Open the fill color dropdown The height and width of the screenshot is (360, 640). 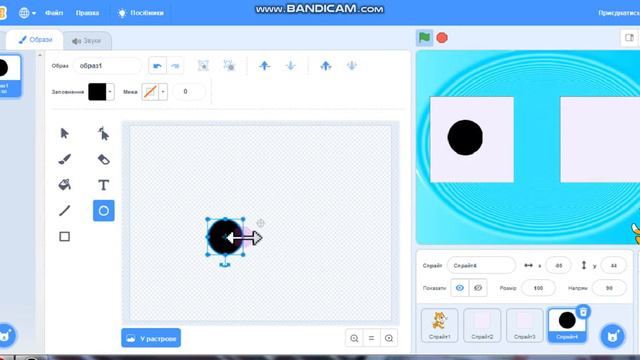tap(110, 92)
